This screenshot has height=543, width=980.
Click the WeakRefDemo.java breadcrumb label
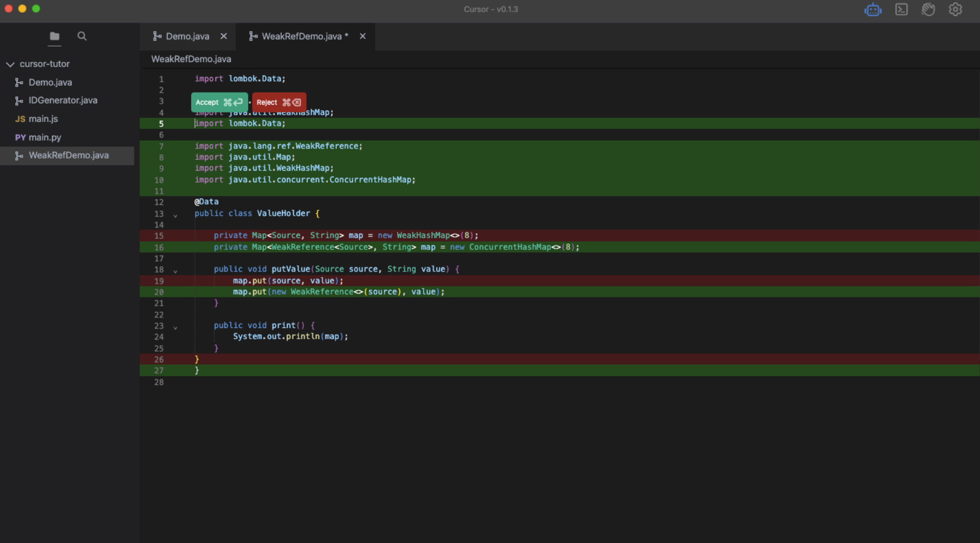point(191,59)
